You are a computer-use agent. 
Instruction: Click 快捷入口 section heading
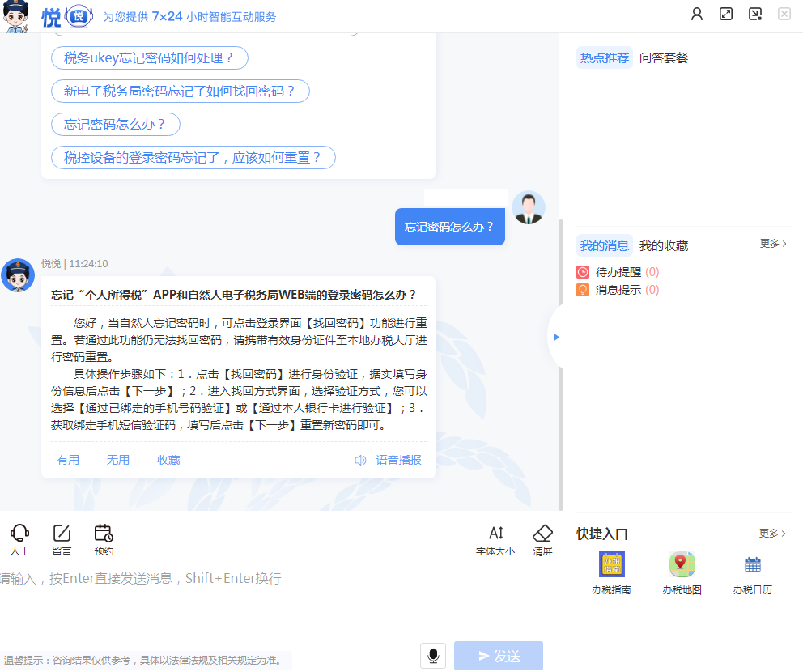click(x=601, y=534)
